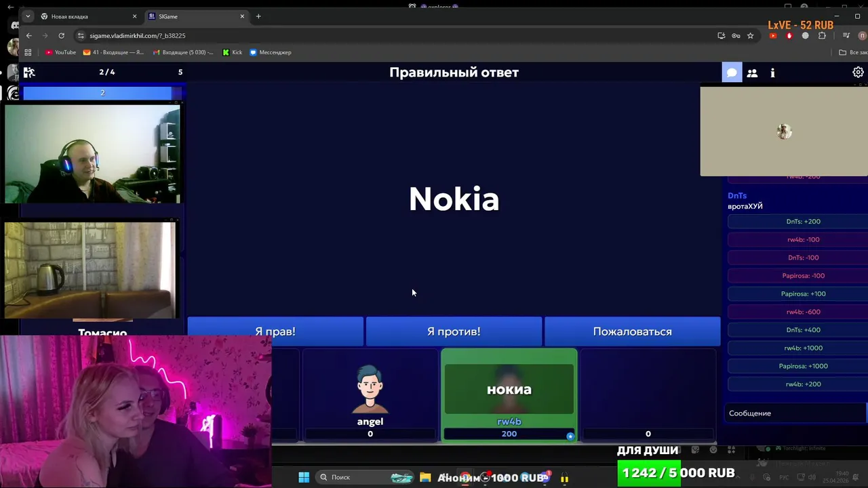Click the round progress bar showing 2
Image resolution: width=868 pixels, height=488 pixels.
(102, 93)
